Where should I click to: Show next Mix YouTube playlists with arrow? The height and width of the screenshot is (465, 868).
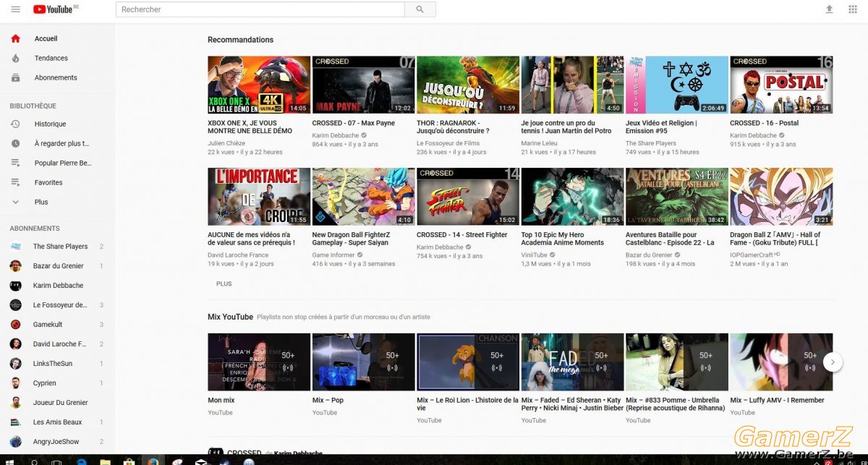tap(833, 362)
